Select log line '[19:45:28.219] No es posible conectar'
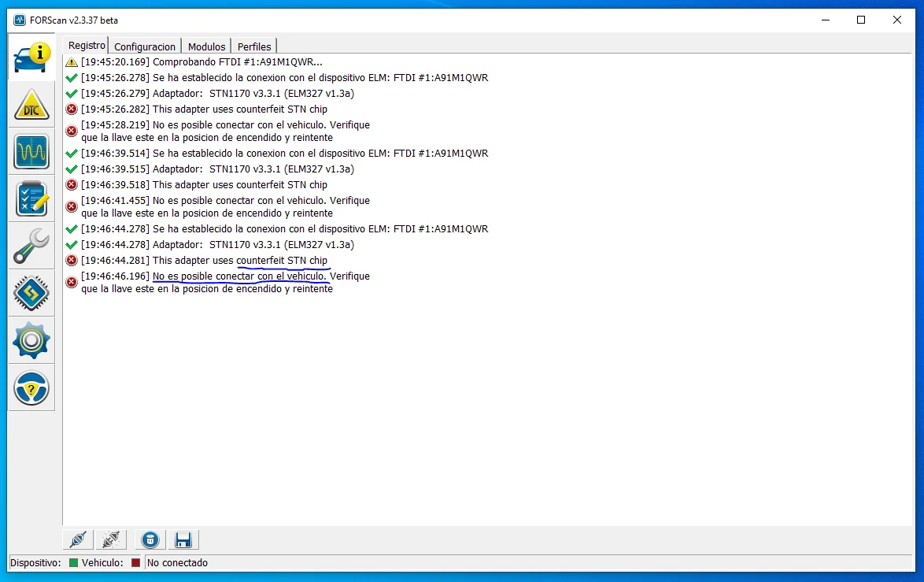Viewport: 924px width, 582px height. (x=225, y=131)
